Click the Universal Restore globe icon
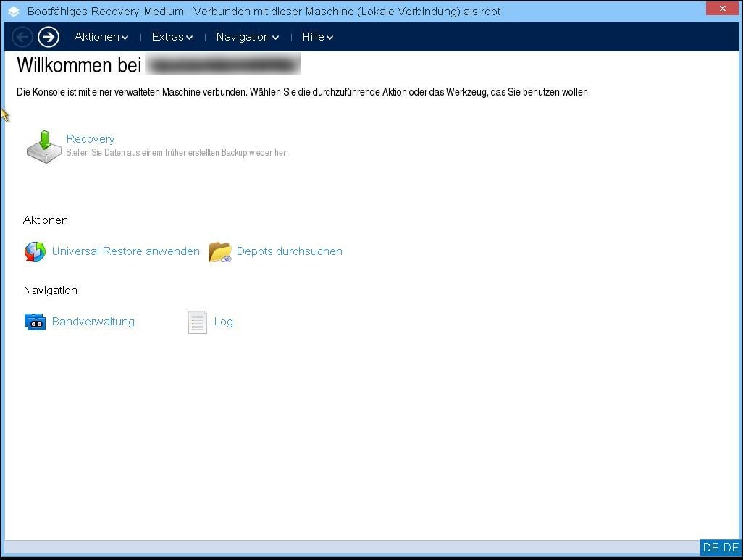743x560 pixels. click(34, 251)
